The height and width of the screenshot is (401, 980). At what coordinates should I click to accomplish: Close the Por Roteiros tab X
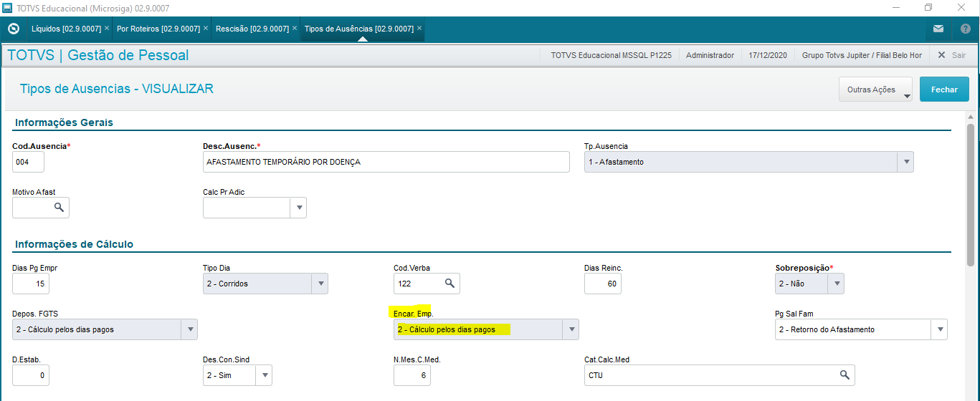coord(206,28)
